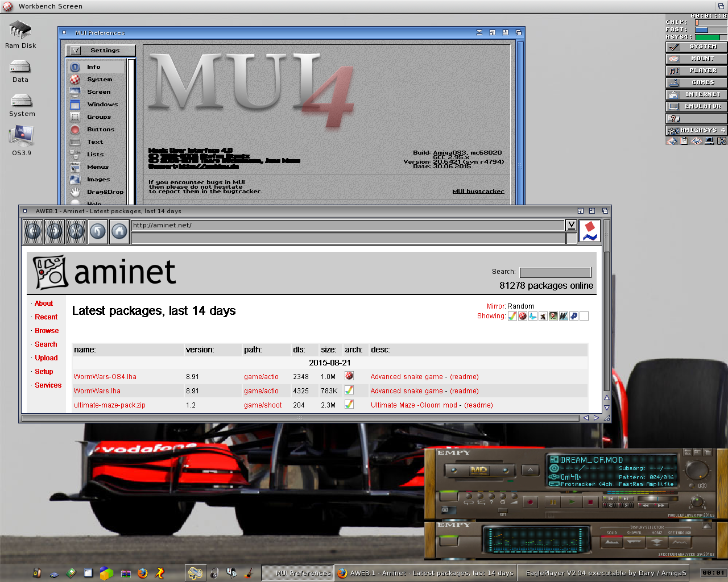Select Windows in MUI settings list
This screenshot has height=582, width=728.
96,105
